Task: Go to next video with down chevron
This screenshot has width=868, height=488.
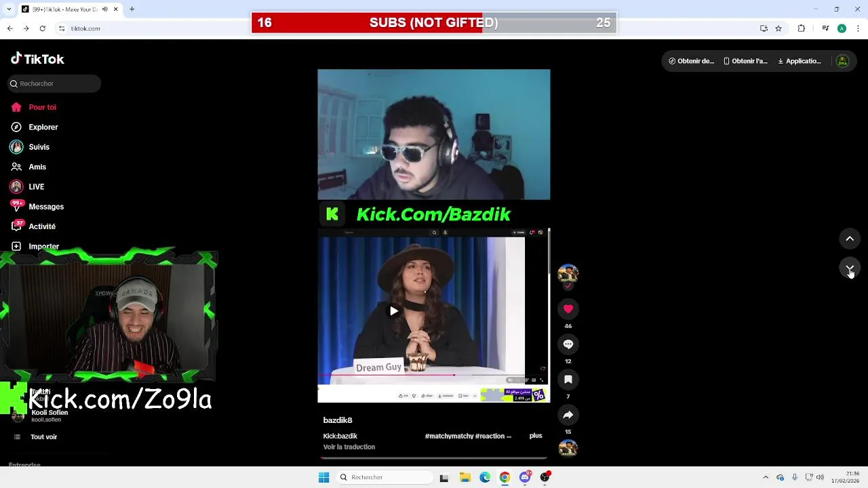Action: pos(850,268)
